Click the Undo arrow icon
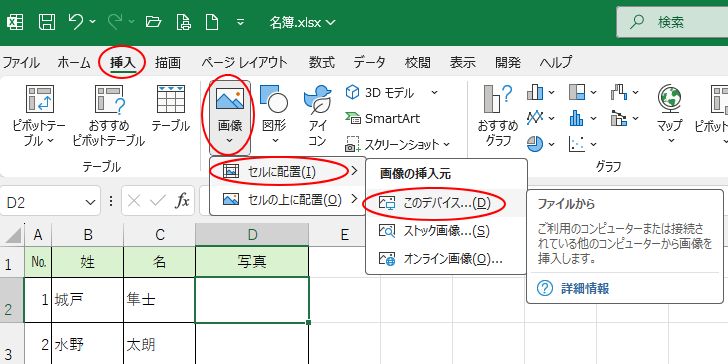The width and height of the screenshot is (728, 364). click(76, 22)
